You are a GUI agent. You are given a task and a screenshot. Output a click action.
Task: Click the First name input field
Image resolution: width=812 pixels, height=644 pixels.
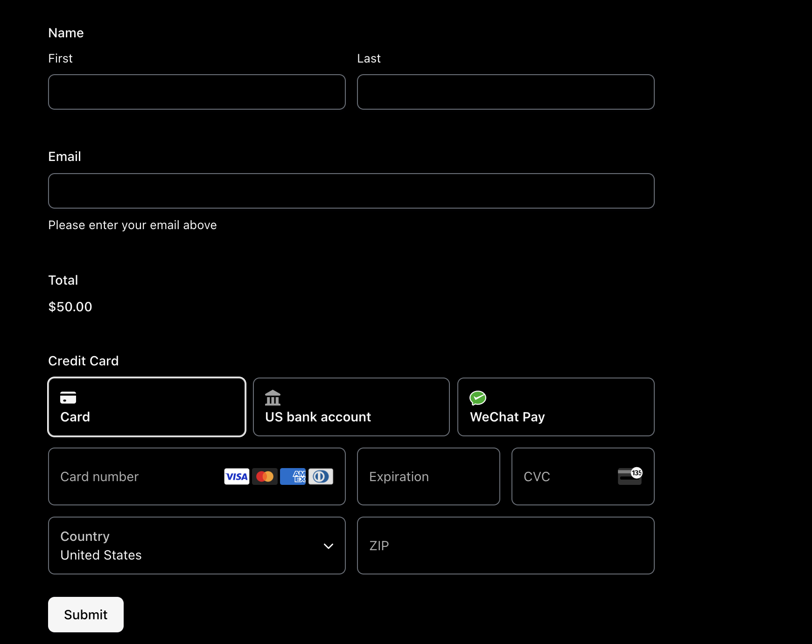196,92
